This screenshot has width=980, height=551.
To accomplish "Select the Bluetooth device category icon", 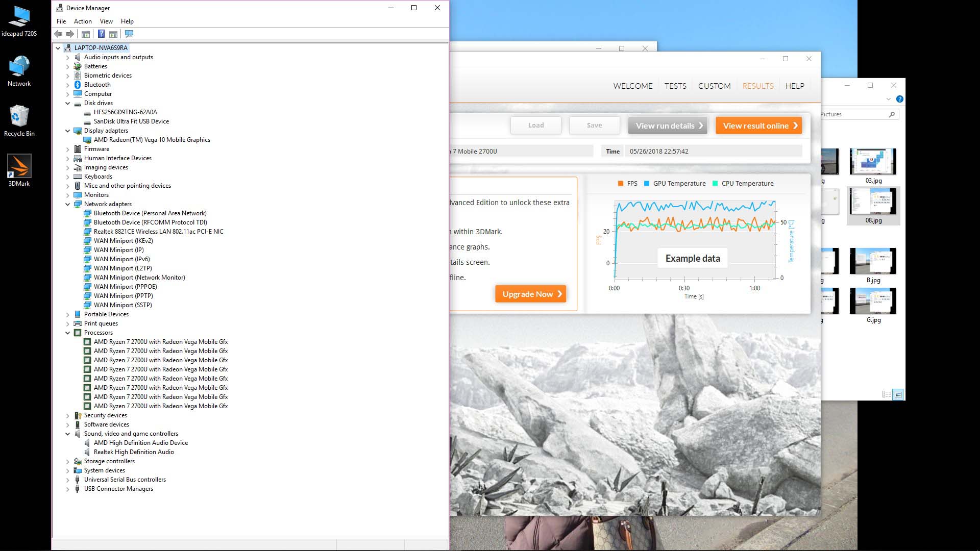I will 78,85.
